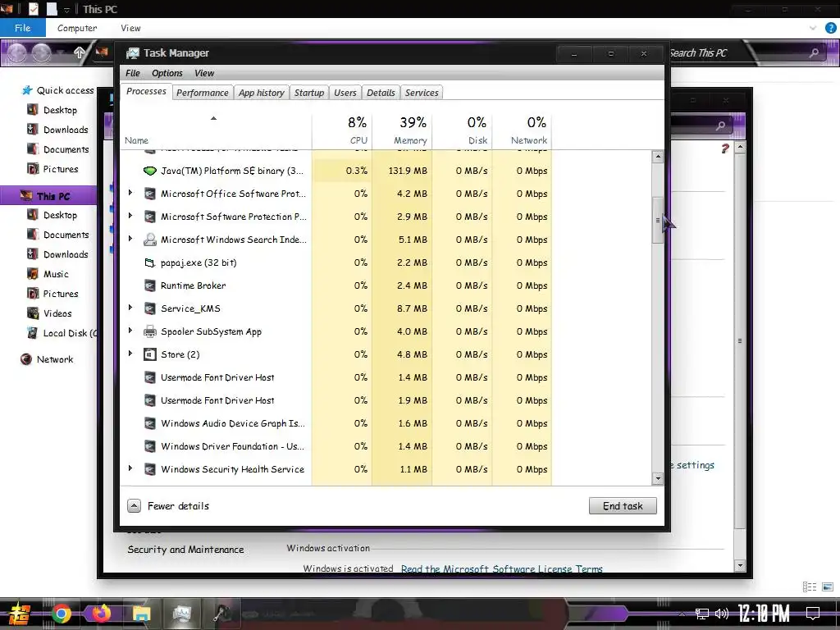Expand the Spooler SubSystem App process
This screenshot has width=840, height=630.
click(130, 331)
